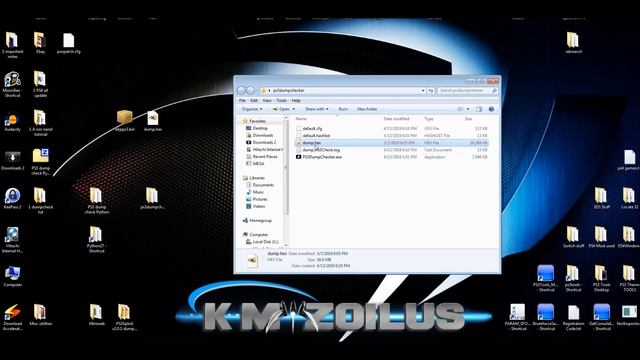Open KeePass 2 desktop icon
The image size is (640, 360).
coord(12,199)
